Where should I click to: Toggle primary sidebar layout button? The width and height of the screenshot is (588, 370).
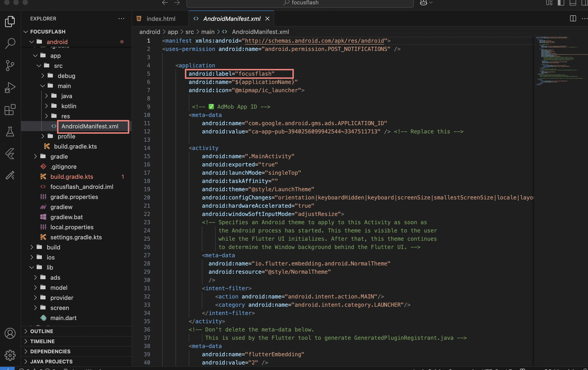[561, 3]
